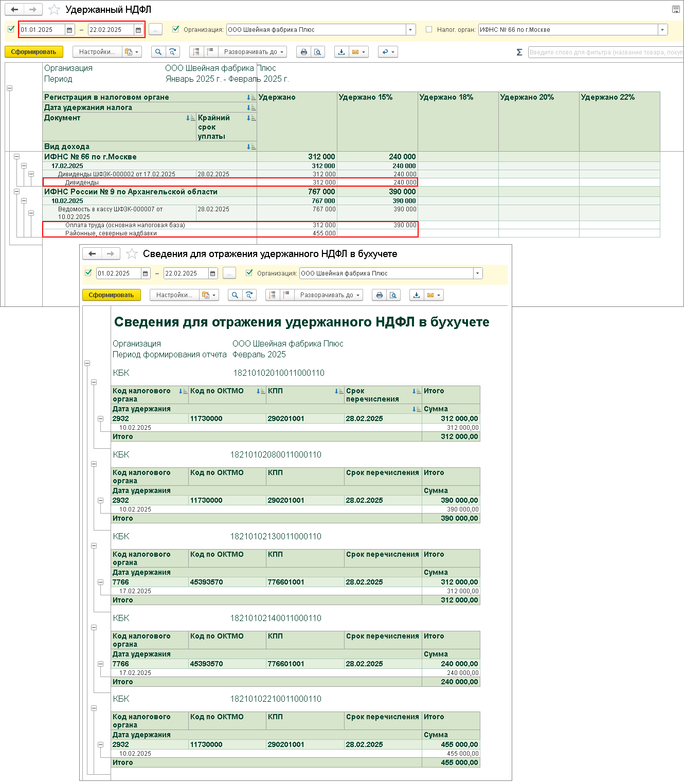Open Разворачивать до menu in Сведения window
The width and height of the screenshot is (684, 784).
329,295
